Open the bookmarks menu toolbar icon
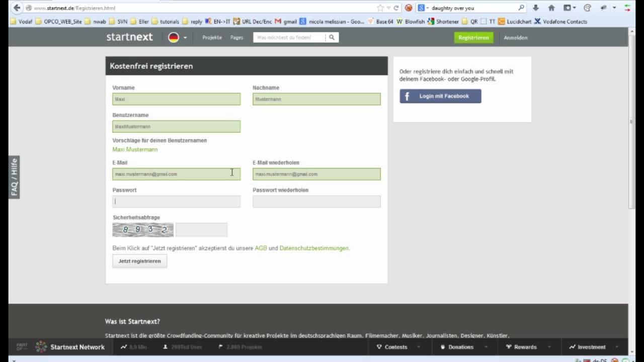Viewport: 644px width, 362px height. 570,8
